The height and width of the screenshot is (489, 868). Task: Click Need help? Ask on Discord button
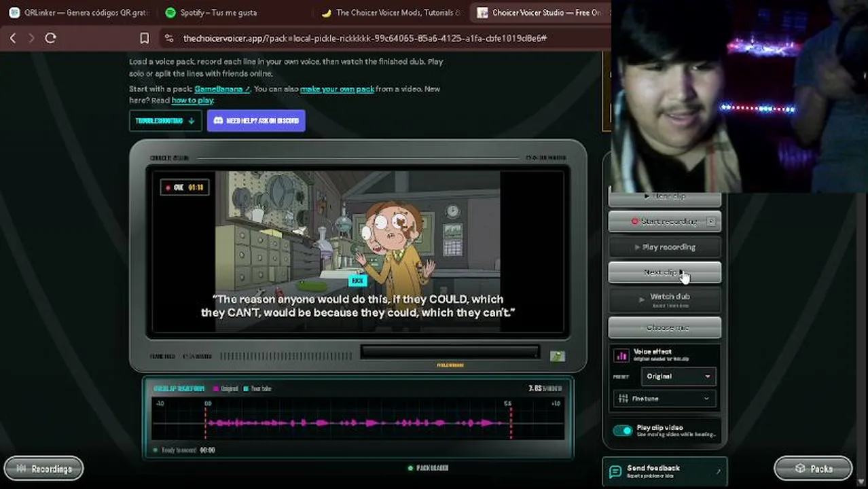[256, 120]
